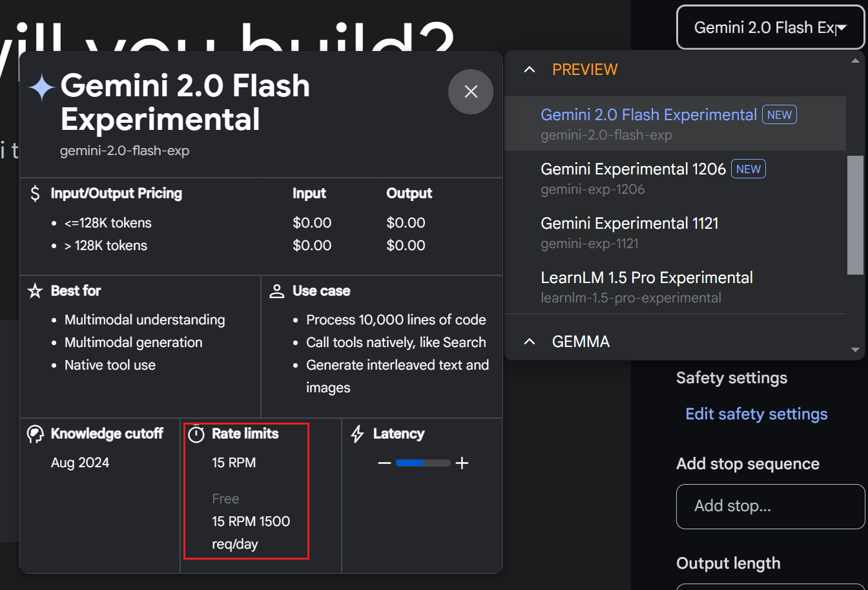Click the Gemini sparkle icon in card header
The height and width of the screenshot is (590, 868).
pyautogui.click(x=41, y=87)
